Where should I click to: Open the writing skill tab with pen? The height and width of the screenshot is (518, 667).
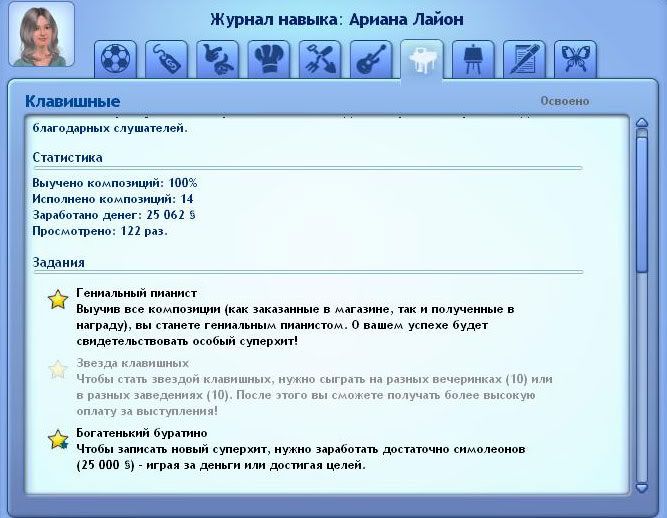pos(523,59)
